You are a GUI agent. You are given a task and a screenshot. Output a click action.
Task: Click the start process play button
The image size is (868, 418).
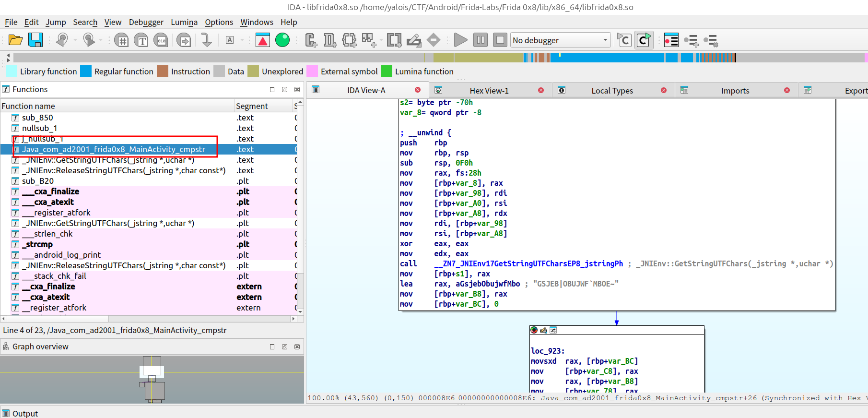(460, 40)
